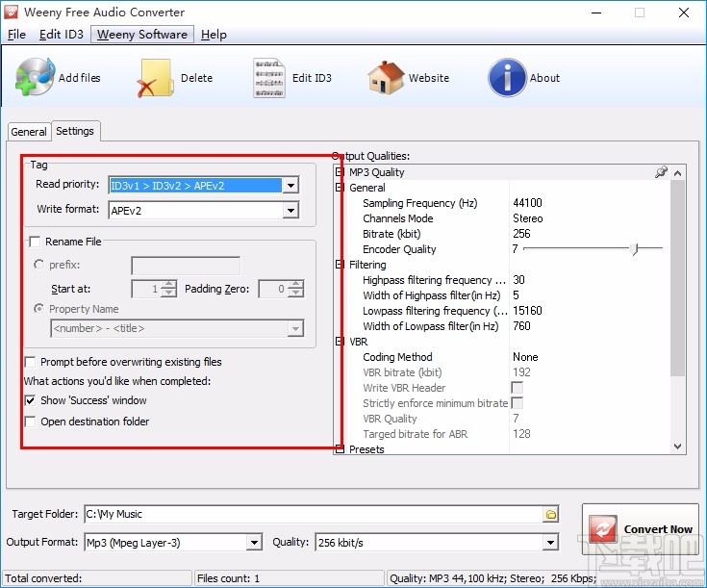Open the Weeny Software menu

point(142,35)
